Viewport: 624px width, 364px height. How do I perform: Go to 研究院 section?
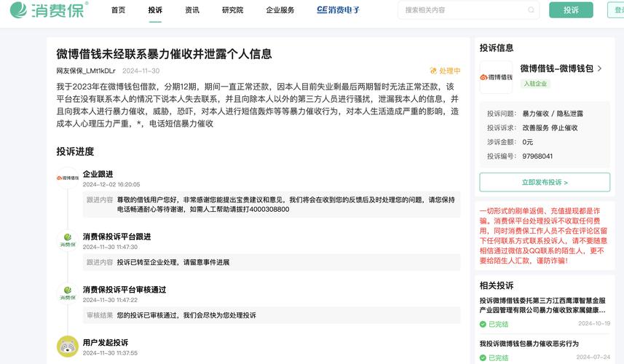232,10
